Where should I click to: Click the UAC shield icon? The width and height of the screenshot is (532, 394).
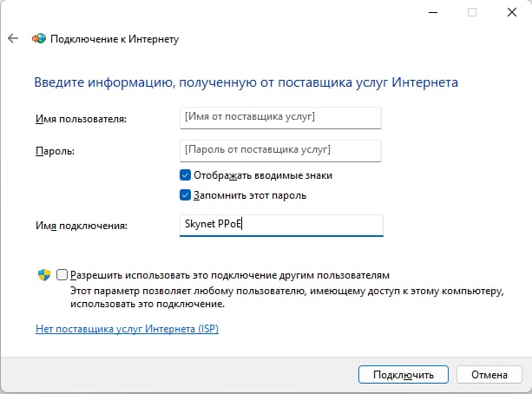[x=44, y=275]
